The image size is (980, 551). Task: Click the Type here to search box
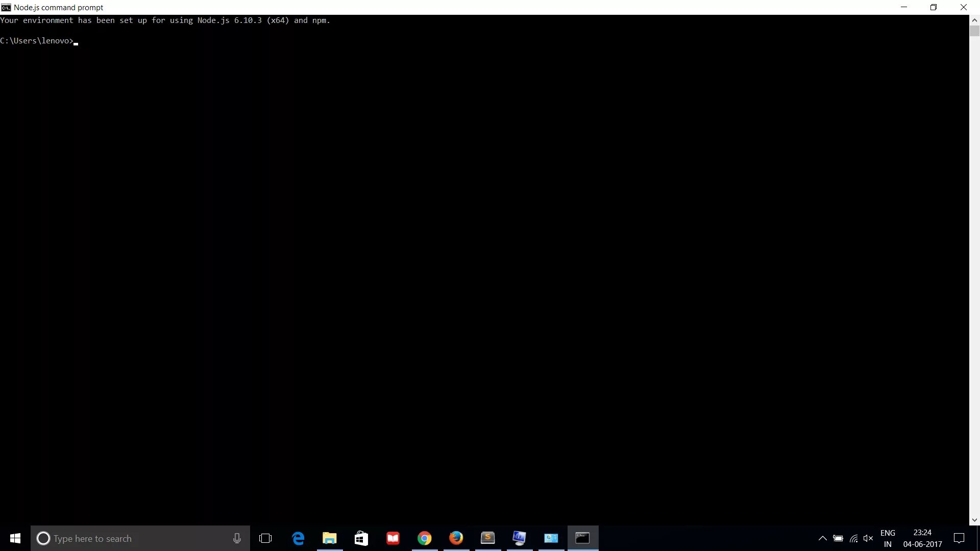[x=133, y=538]
